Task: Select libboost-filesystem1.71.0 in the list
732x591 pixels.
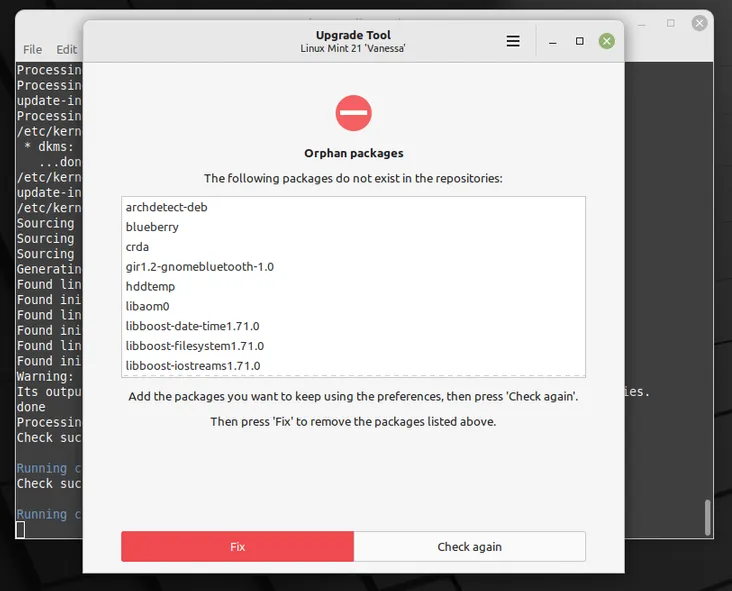Action: point(194,346)
